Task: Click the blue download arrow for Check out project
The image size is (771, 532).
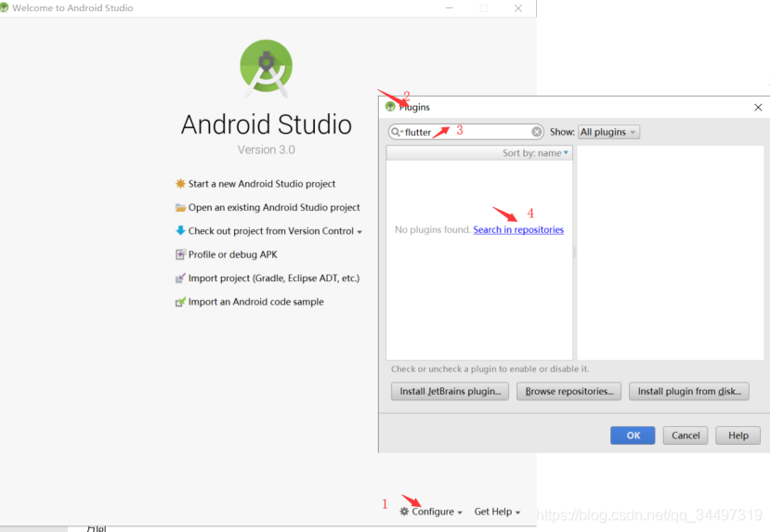Action: pos(180,230)
